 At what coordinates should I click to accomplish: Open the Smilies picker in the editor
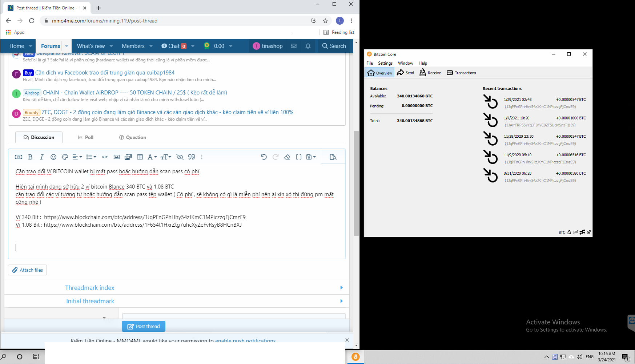pyautogui.click(x=53, y=157)
